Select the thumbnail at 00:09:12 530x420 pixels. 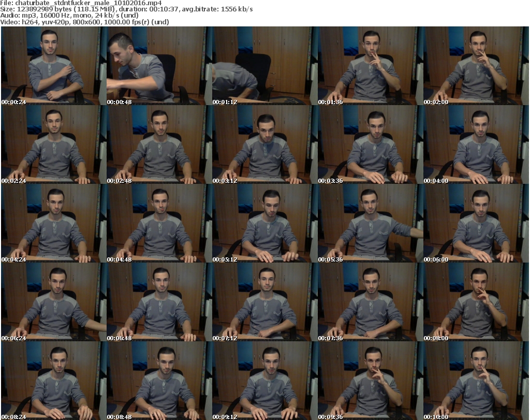(x=264, y=381)
